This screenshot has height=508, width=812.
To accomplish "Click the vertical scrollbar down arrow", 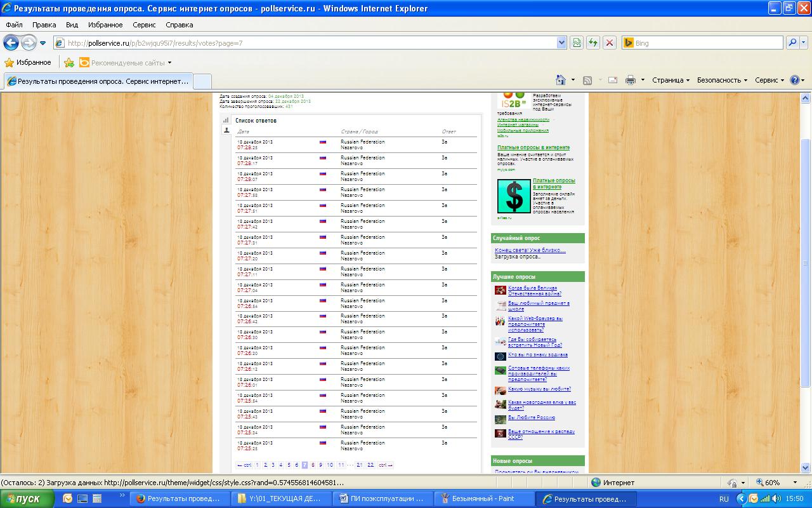I will (x=806, y=469).
